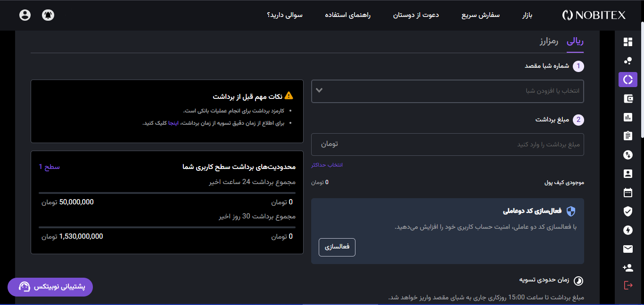
Task: Click the سطح 1 level link
Action: tap(49, 167)
